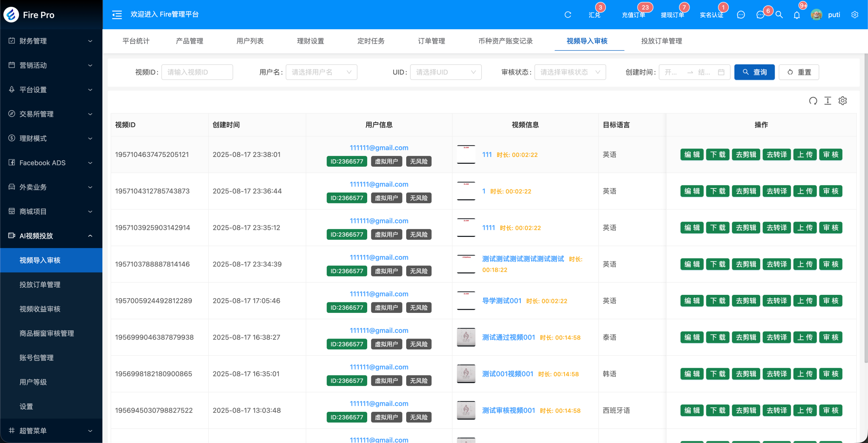The width and height of the screenshot is (868, 443).
Task: Click the table reload icon
Action: coord(813,101)
